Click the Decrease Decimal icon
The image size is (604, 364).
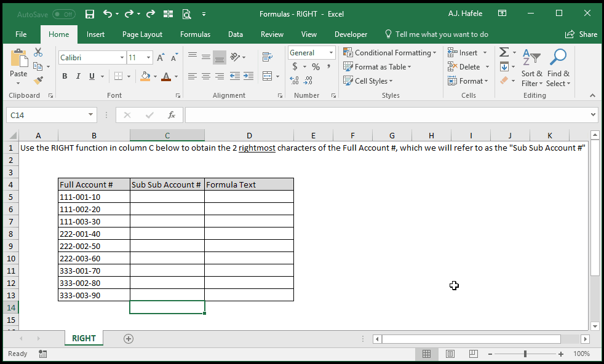308,81
